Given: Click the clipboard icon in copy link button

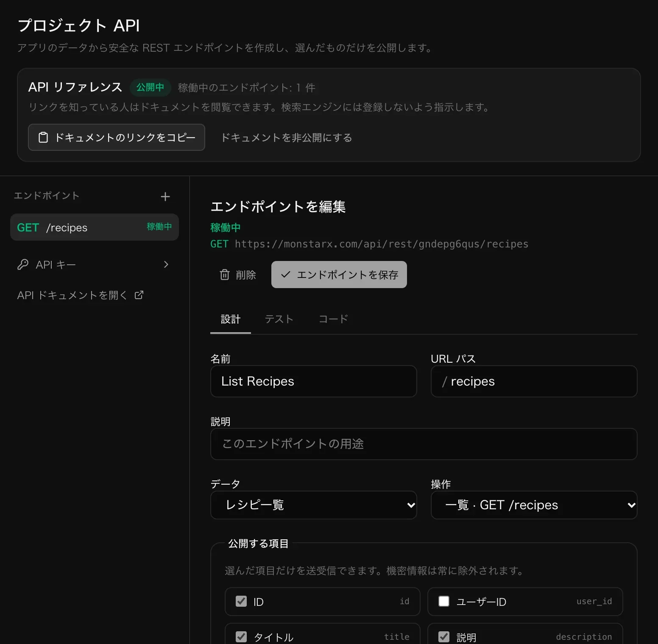Looking at the screenshot, I should tap(43, 137).
